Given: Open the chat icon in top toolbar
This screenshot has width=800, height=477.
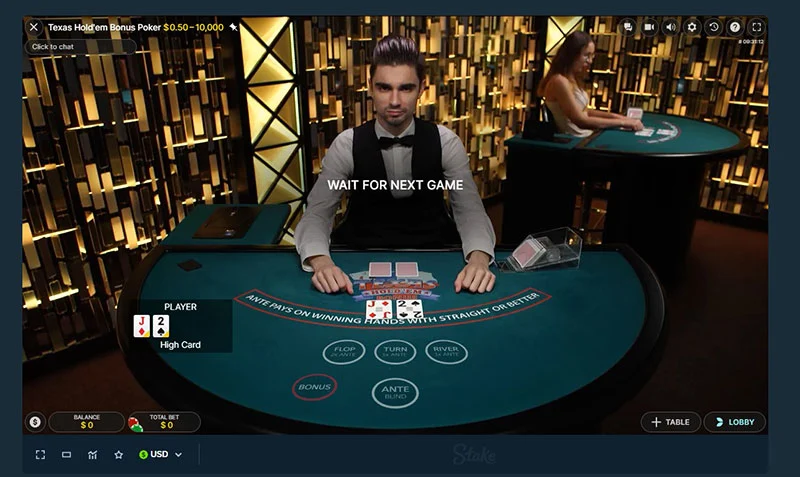Looking at the screenshot, I should click(x=628, y=27).
